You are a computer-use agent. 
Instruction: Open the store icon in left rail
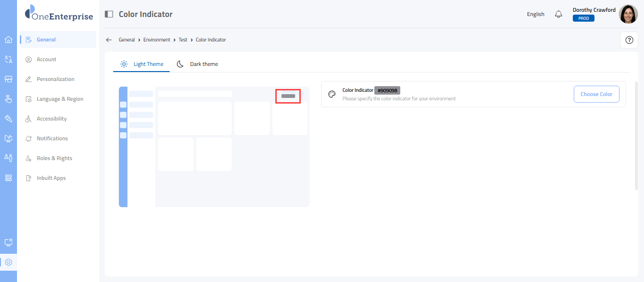point(8,79)
